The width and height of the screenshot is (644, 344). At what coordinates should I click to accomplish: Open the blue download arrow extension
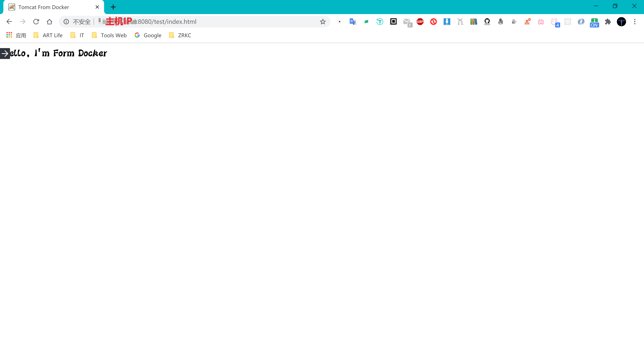click(x=447, y=22)
